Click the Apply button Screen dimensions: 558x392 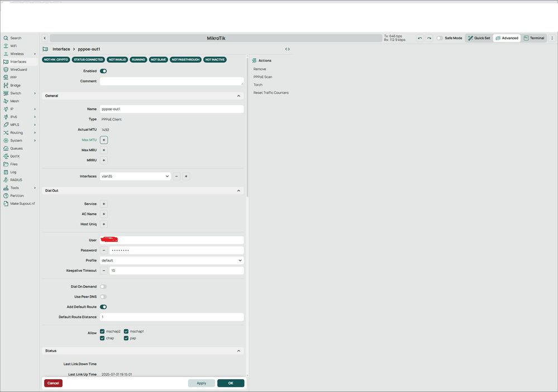point(201,383)
